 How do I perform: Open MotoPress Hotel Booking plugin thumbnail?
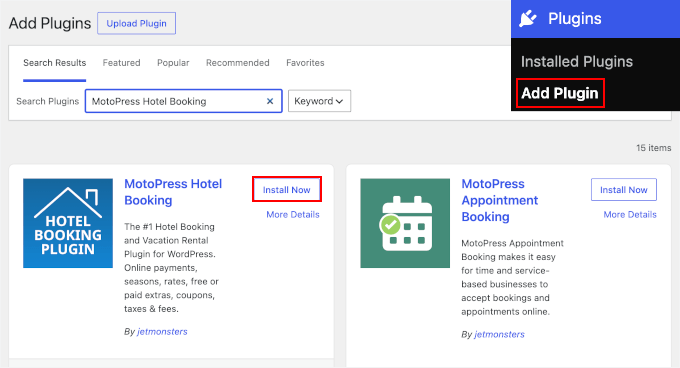68,223
